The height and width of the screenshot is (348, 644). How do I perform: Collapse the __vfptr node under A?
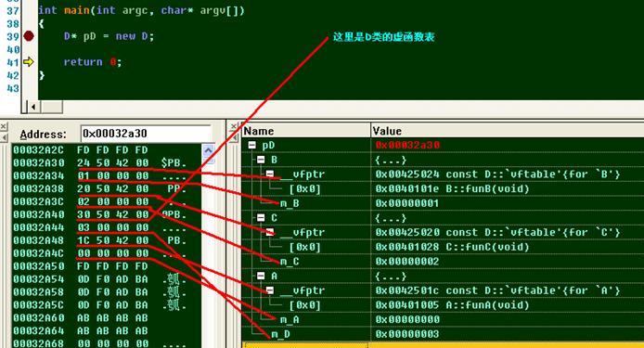270,290
